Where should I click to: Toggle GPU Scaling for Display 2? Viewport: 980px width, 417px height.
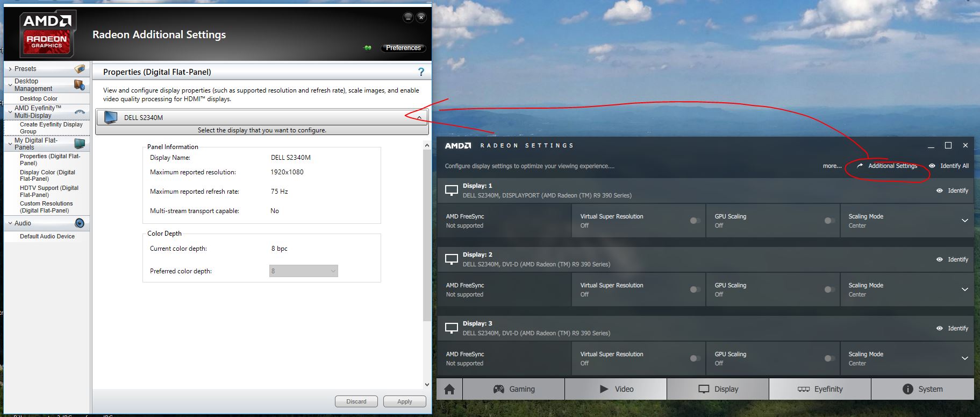[829, 289]
